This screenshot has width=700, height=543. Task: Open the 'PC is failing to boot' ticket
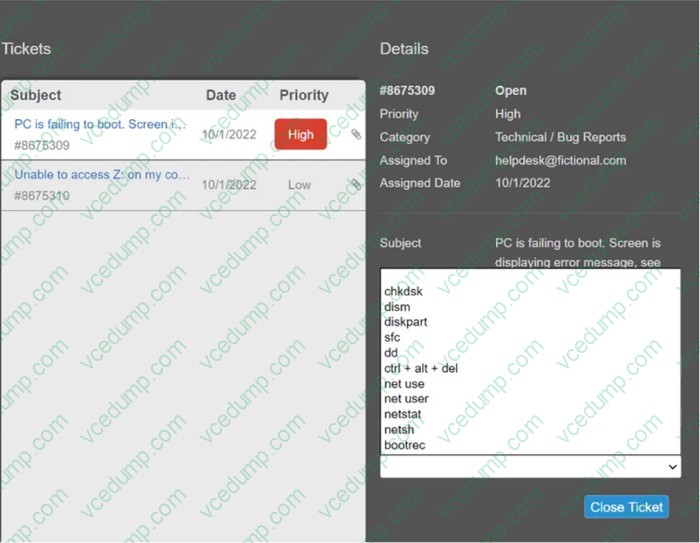(100, 124)
